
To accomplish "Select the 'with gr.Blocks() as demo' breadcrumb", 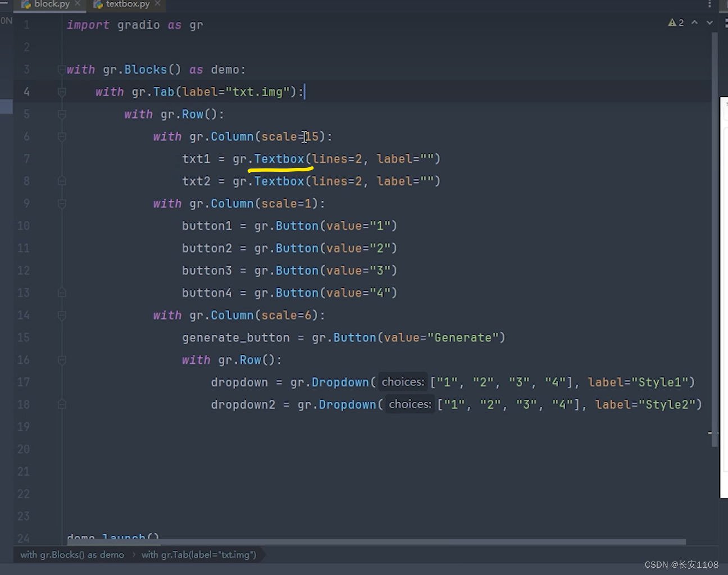I will (x=72, y=555).
